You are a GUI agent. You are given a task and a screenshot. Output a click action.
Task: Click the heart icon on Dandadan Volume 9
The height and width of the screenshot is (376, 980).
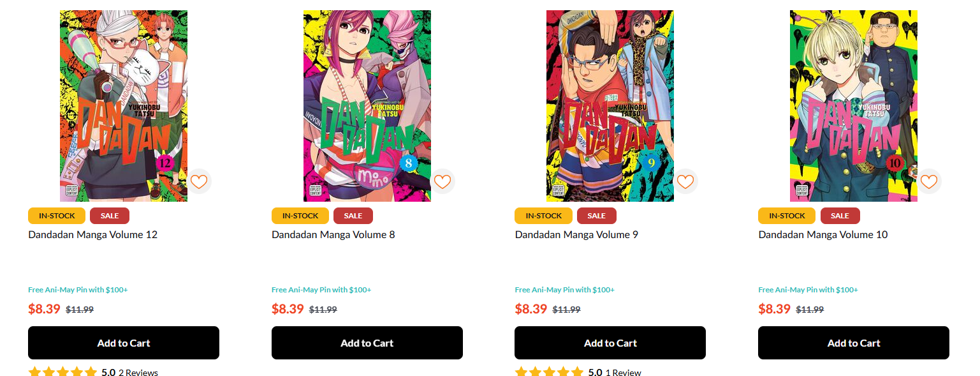click(x=685, y=181)
